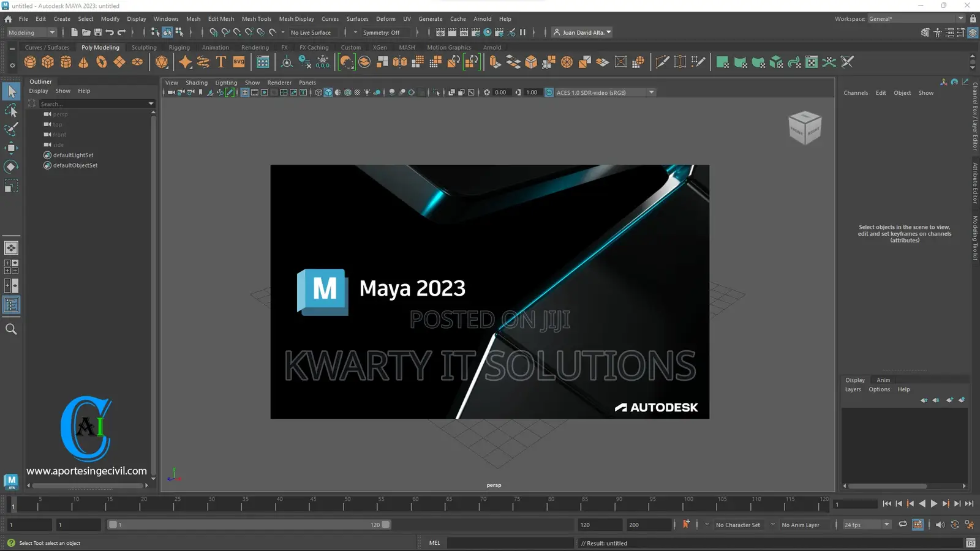Select defaultLightSet in the Outliner
Screen dimensions: 980x551
pos(73,156)
